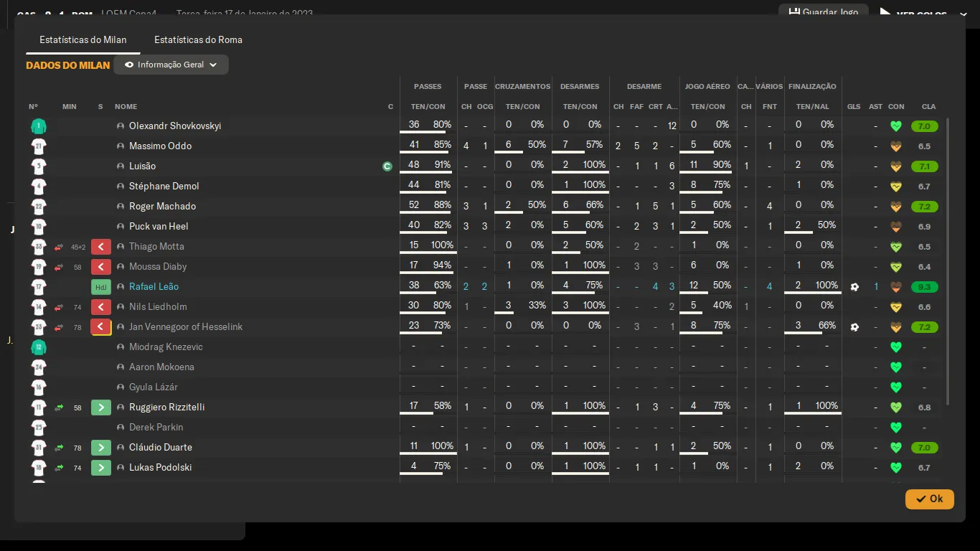Click the person icon beside Massimo Oddo
The height and width of the screenshot is (551, 980).
click(121, 146)
